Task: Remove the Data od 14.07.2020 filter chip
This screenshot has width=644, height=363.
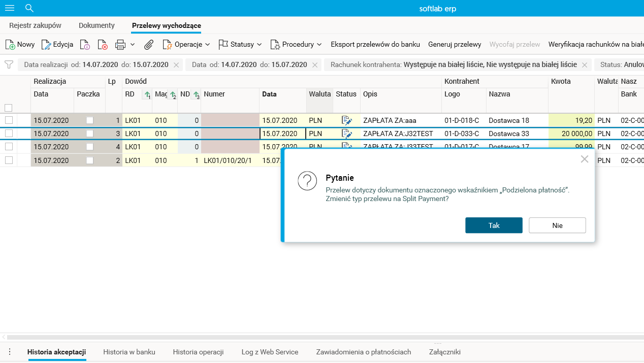Action: 315,65
